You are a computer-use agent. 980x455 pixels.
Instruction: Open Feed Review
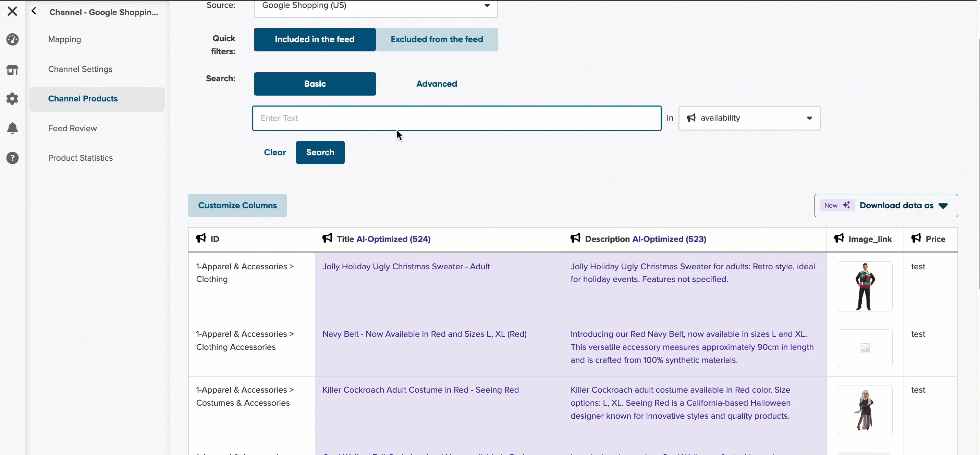pyautogui.click(x=72, y=128)
